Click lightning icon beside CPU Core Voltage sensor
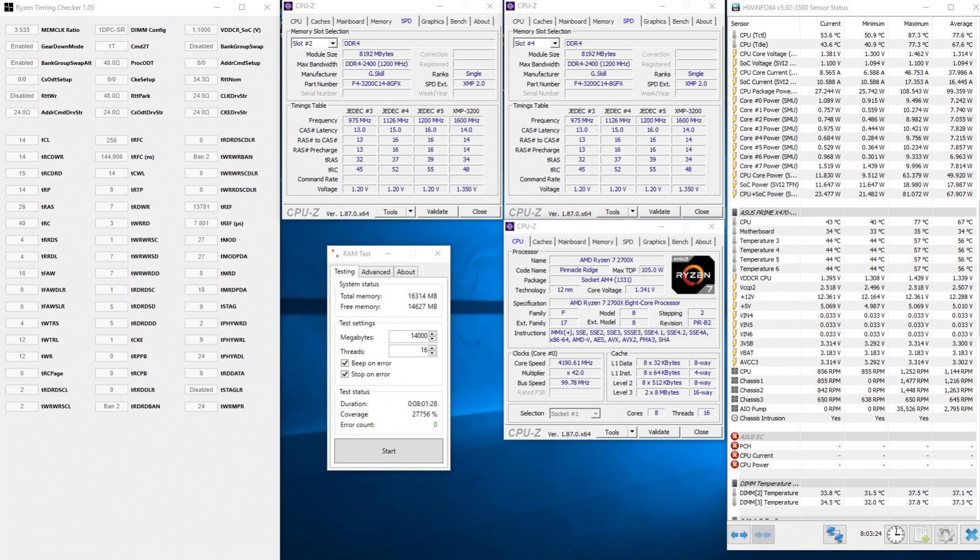 [x=735, y=54]
